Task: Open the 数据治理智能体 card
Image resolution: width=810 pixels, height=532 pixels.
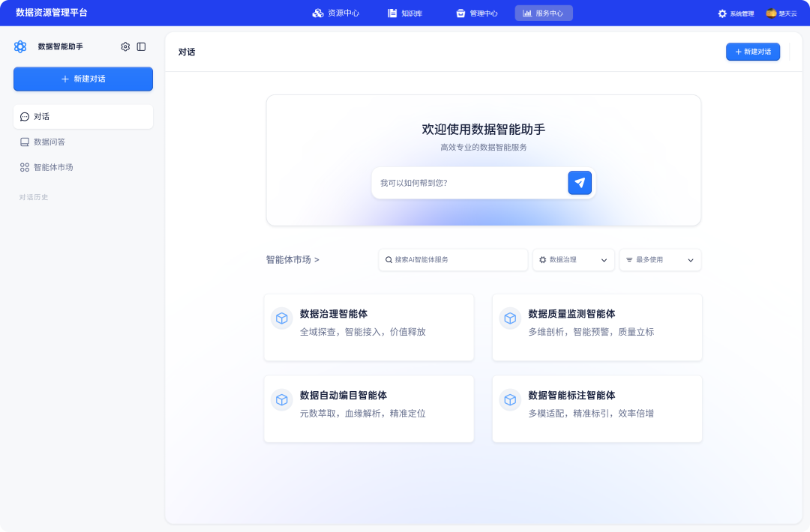Action: (369, 327)
